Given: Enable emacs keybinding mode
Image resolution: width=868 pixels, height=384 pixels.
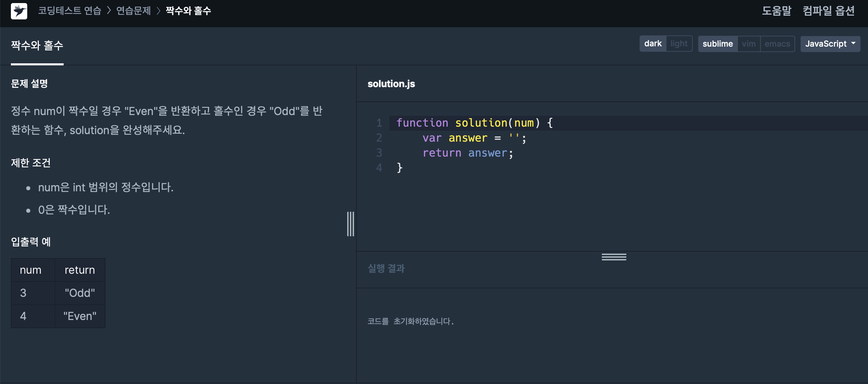Looking at the screenshot, I should pyautogui.click(x=777, y=44).
